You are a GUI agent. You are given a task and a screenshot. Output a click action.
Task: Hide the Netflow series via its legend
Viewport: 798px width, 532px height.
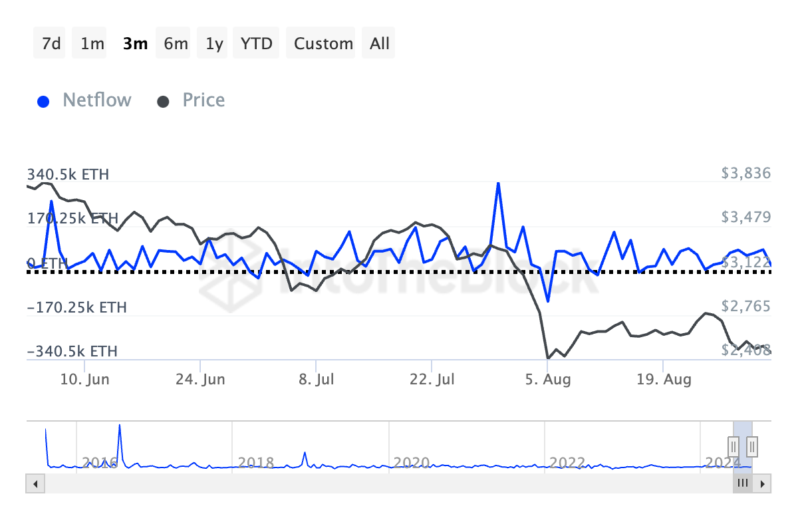point(96,100)
